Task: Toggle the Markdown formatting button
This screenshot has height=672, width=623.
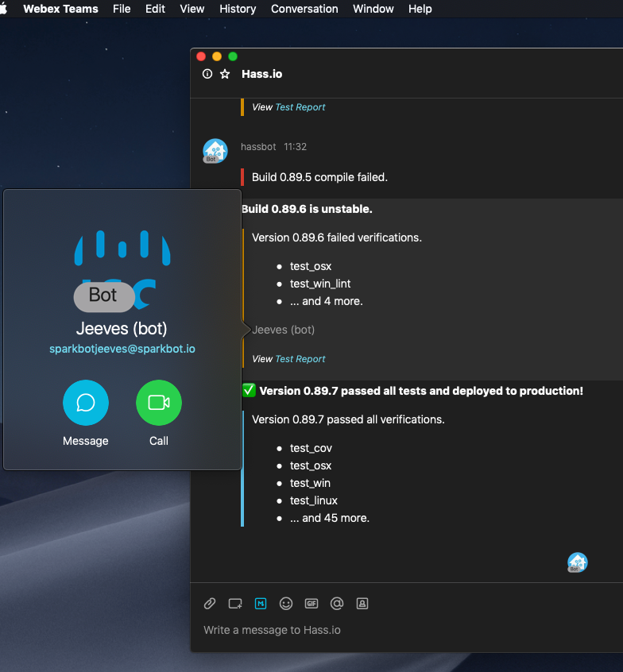Action: point(261,604)
